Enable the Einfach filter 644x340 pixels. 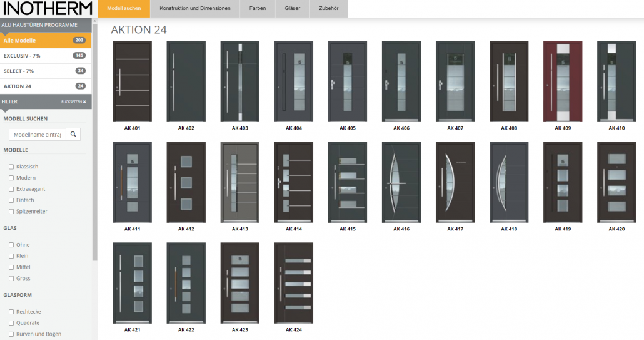[x=11, y=200]
